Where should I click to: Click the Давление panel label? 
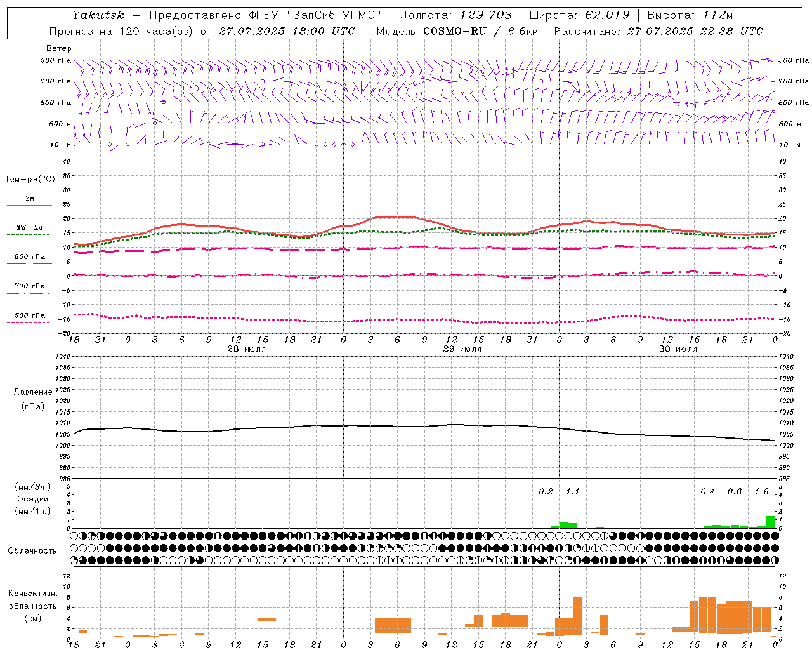point(33,392)
